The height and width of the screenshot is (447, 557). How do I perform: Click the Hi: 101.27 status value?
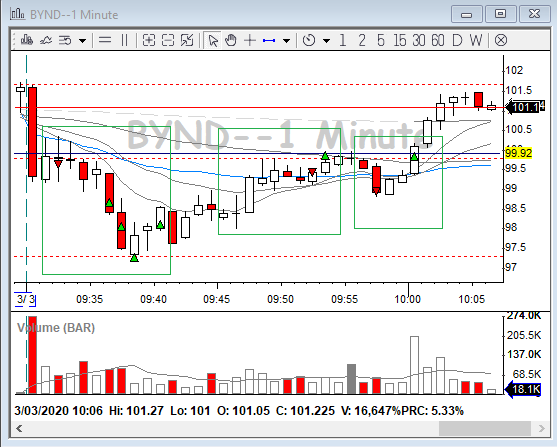coord(136,411)
